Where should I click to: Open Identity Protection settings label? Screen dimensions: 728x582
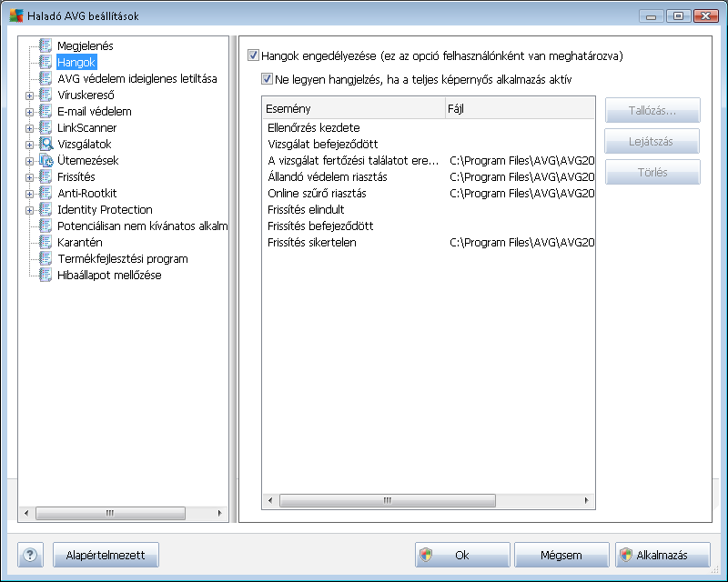(105, 209)
